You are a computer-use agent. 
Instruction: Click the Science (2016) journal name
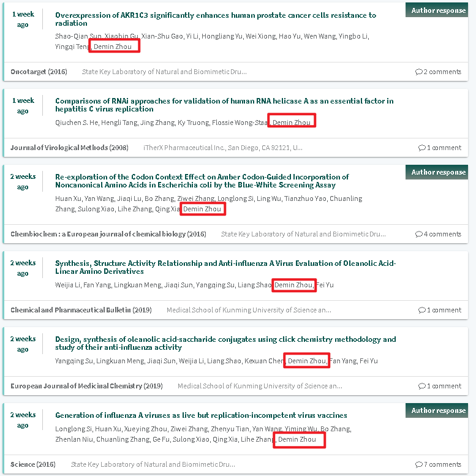coord(33,464)
